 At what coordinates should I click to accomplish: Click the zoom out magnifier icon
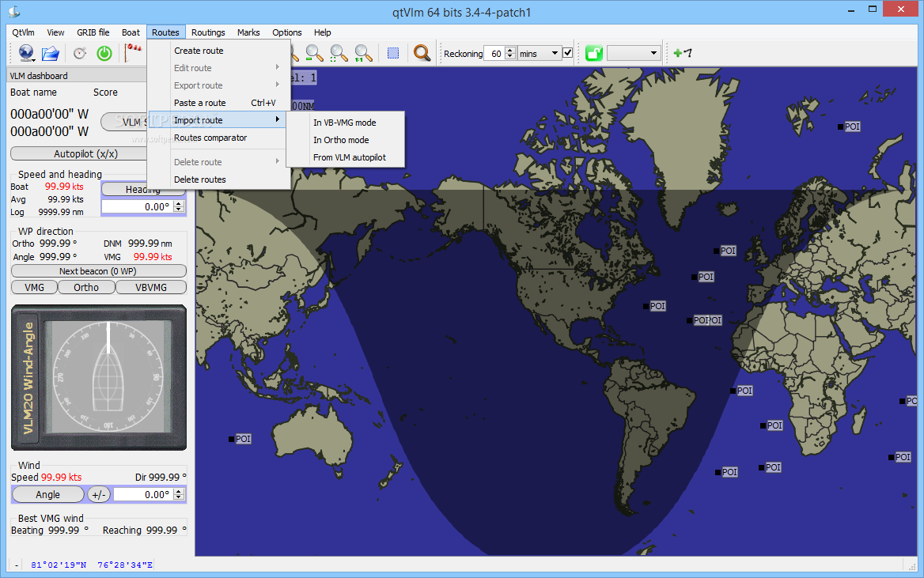(315, 53)
